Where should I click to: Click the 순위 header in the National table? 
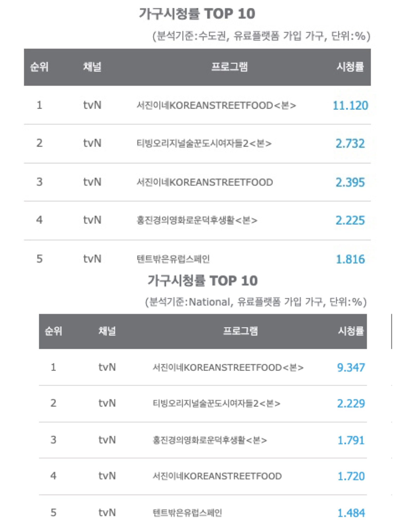[53, 331]
